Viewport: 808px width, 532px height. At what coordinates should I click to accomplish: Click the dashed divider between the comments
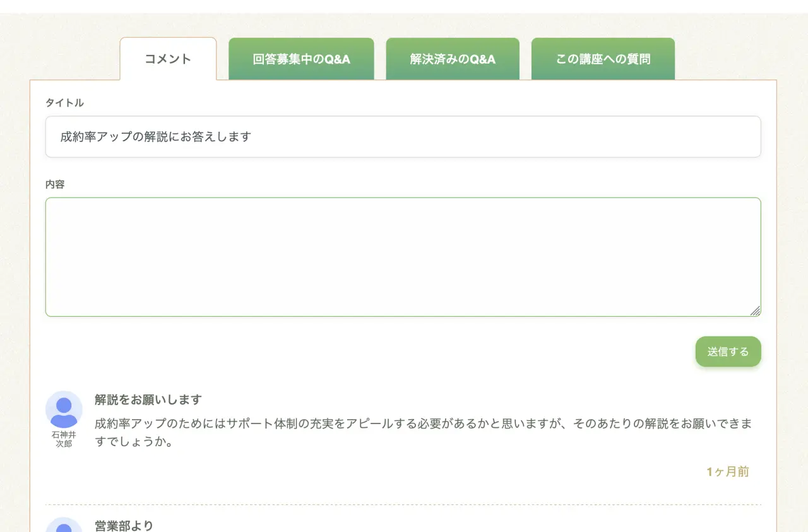tap(403, 505)
